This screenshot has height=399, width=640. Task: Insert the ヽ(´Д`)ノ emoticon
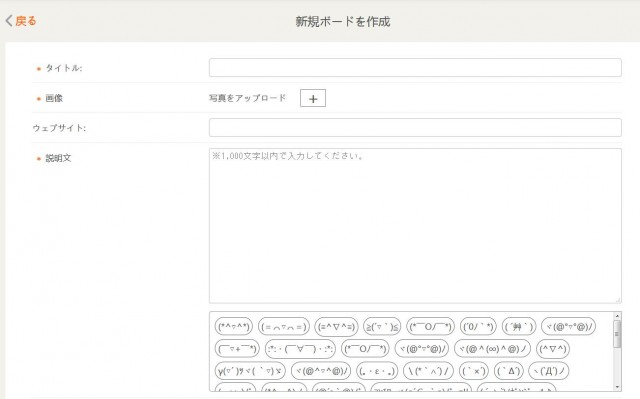pyautogui.click(x=549, y=370)
